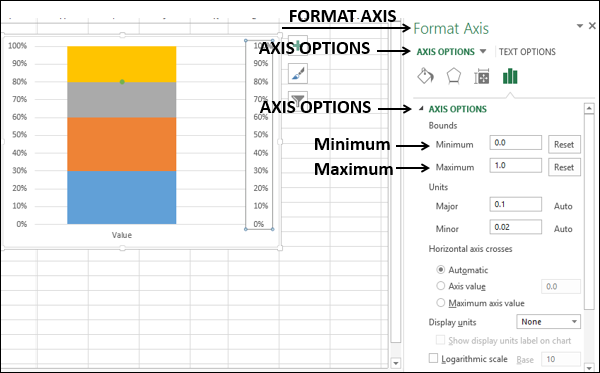Open the Format Axis pane options arrow

point(580,26)
